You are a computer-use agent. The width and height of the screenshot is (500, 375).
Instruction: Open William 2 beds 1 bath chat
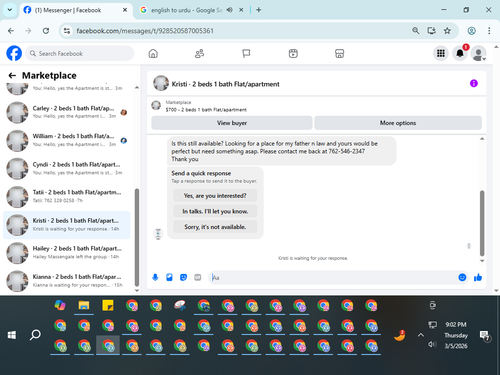pyautogui.click(x=67, y=140)
